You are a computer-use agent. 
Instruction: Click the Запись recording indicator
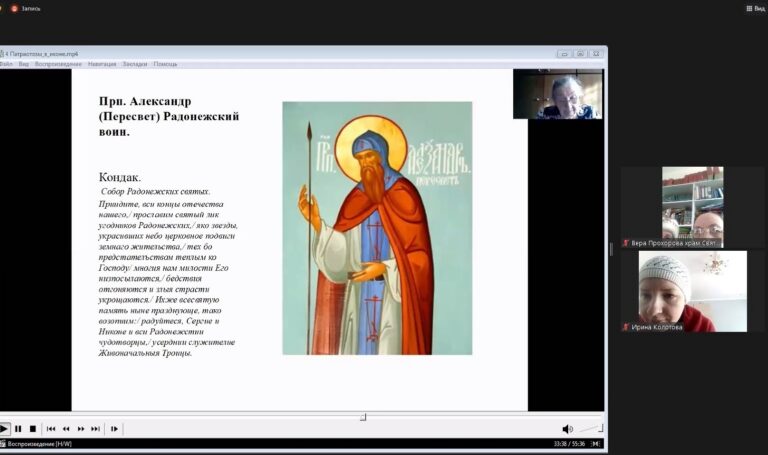(x=26, y=9)
